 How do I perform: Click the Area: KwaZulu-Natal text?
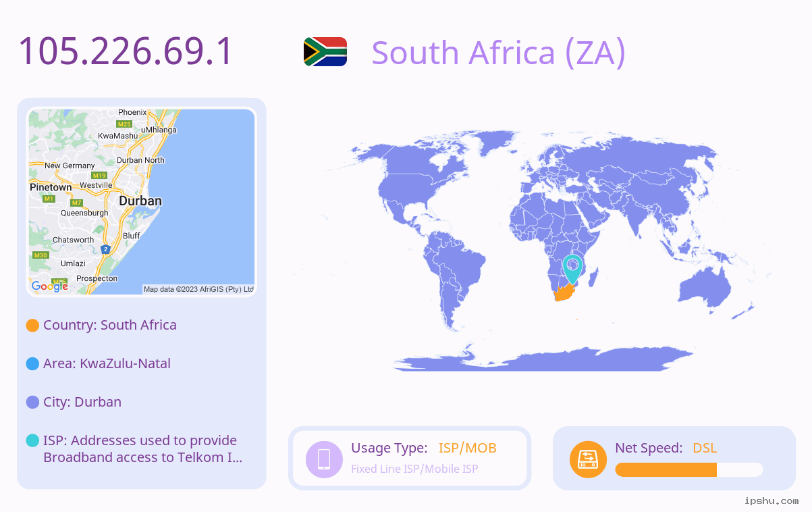(x=107, y=363)
